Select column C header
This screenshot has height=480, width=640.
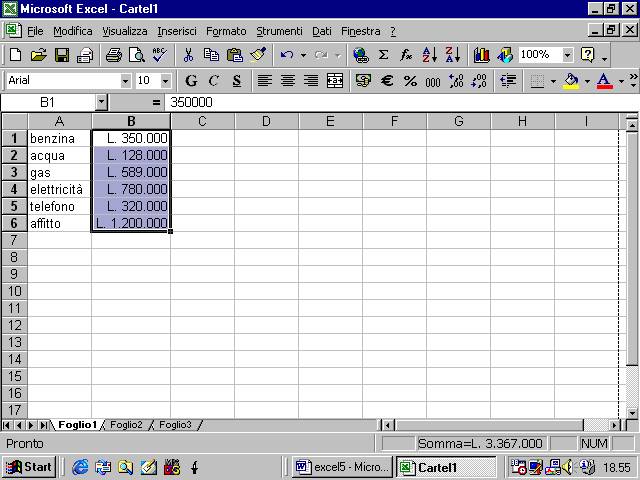(202, 121)
